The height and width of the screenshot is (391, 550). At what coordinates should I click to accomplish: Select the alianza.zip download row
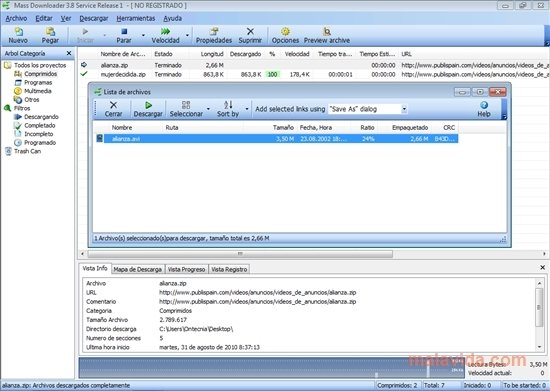click(314, 65)
